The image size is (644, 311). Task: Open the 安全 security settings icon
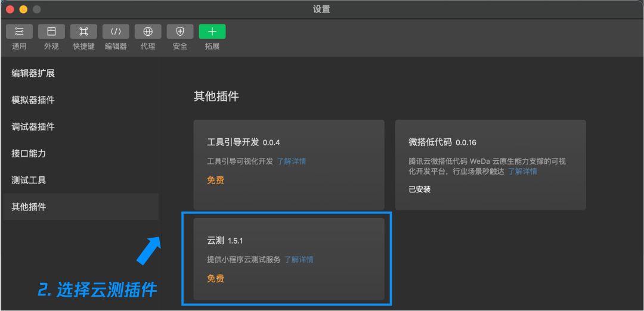tap(180, 31)
